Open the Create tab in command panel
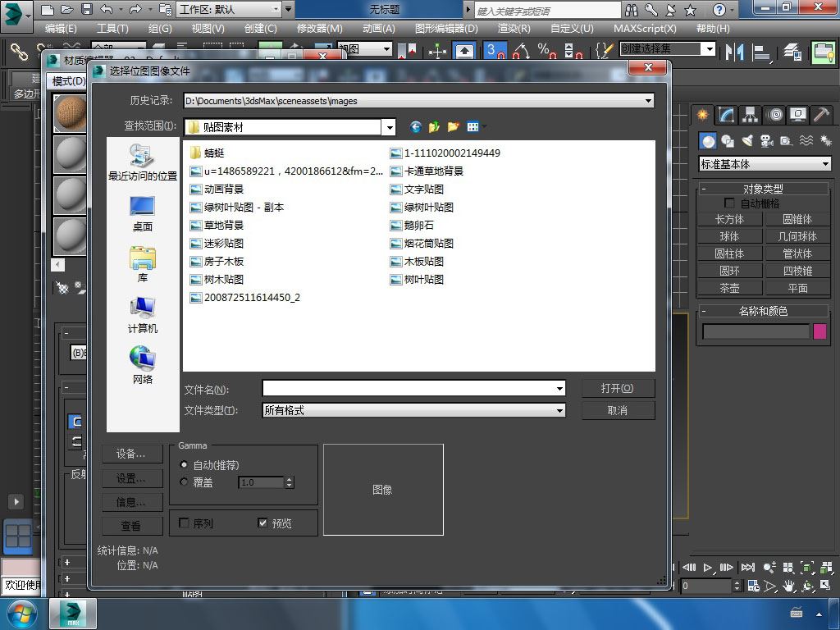Screen dimensions: 840x630 702,115
